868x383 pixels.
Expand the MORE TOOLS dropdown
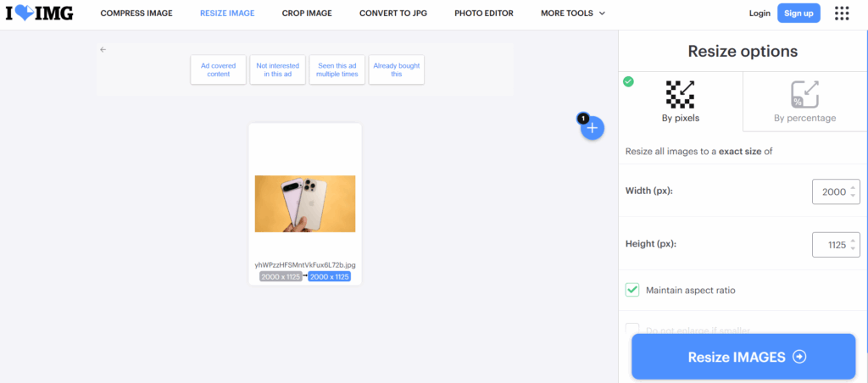[573, 14]
